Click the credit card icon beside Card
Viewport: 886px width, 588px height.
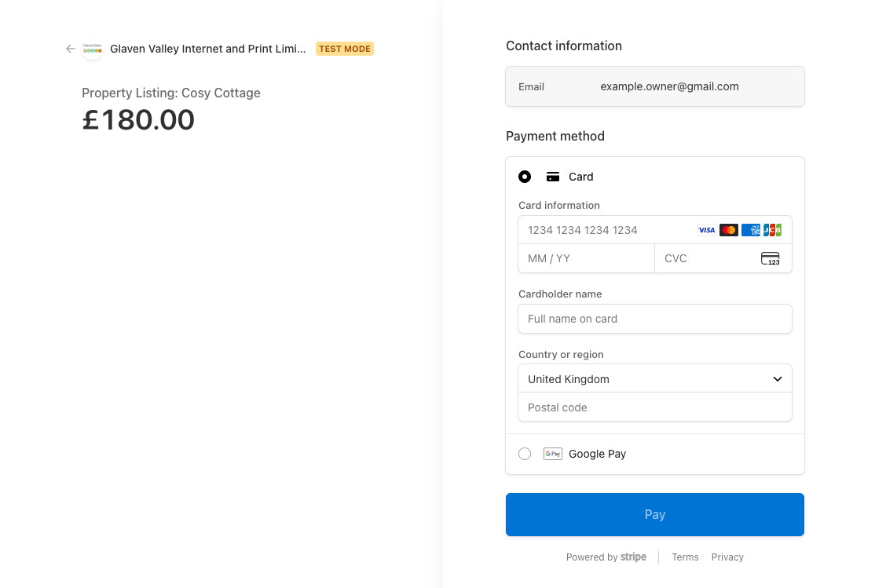coord(553,177)
